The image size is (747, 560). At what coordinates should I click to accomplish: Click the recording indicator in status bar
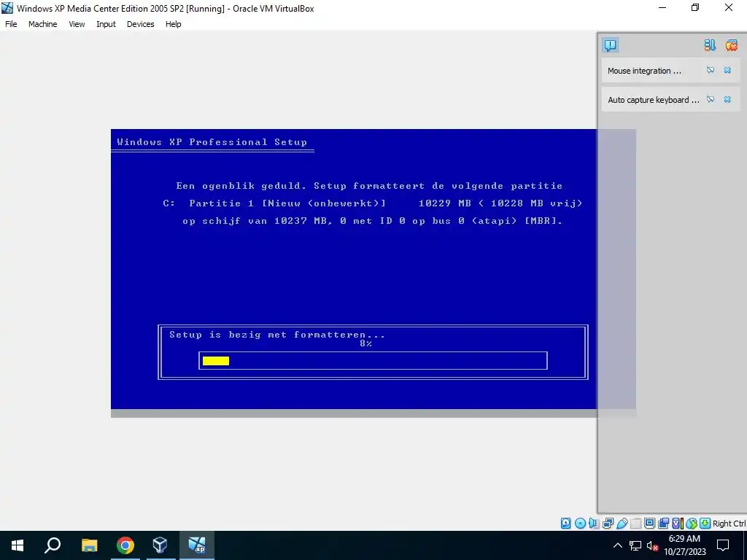click(663, 524)
